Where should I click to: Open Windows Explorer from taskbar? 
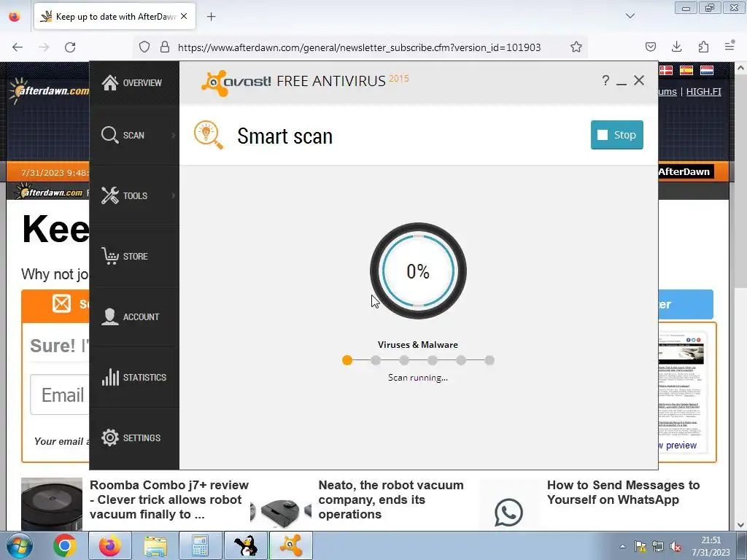pyautogui.click(x=155, y=545)
